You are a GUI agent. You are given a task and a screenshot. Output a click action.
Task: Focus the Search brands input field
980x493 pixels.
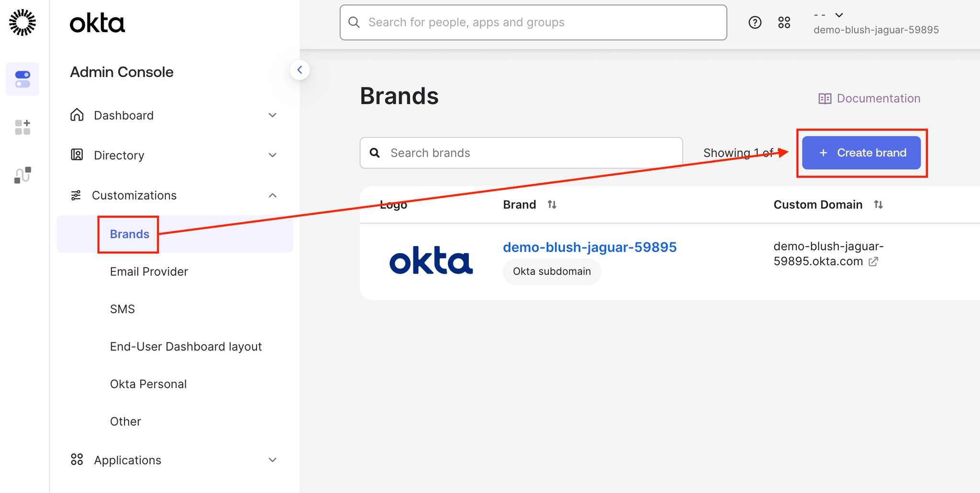tap(521, 153)
